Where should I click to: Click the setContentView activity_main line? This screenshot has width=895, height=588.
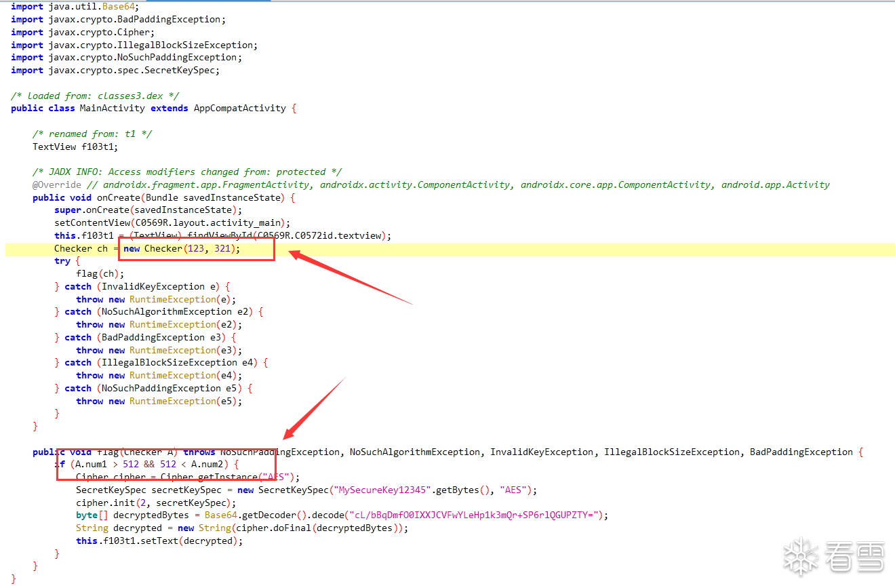coord(172,223)
